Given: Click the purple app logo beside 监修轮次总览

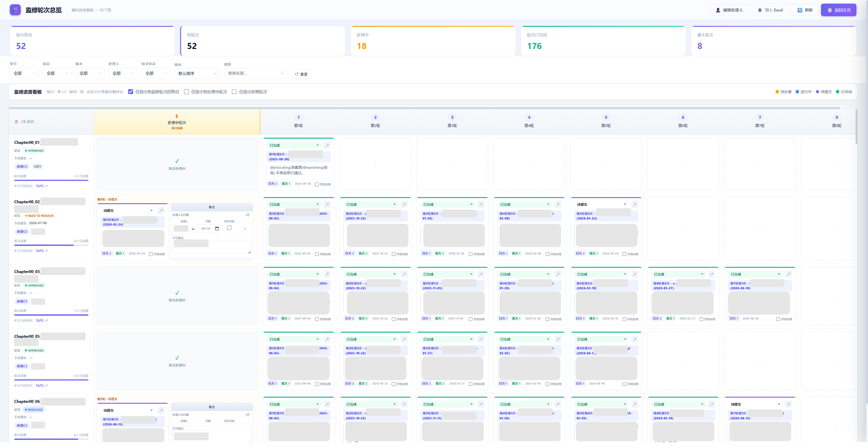Looking at the screenshot, I should 15,10.
